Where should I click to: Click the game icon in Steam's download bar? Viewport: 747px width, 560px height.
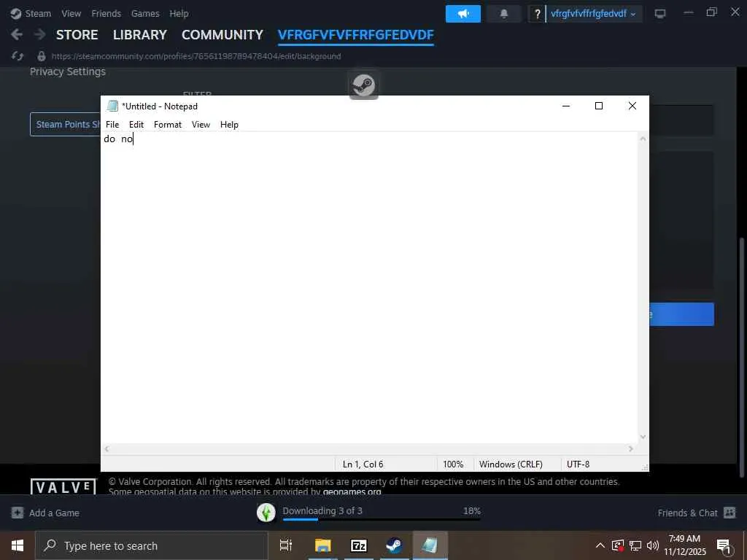(266, 513)
